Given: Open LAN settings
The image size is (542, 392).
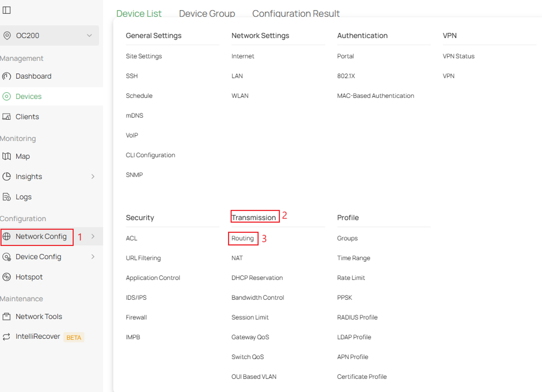Looking at the screenshot, I should (237, 76).
